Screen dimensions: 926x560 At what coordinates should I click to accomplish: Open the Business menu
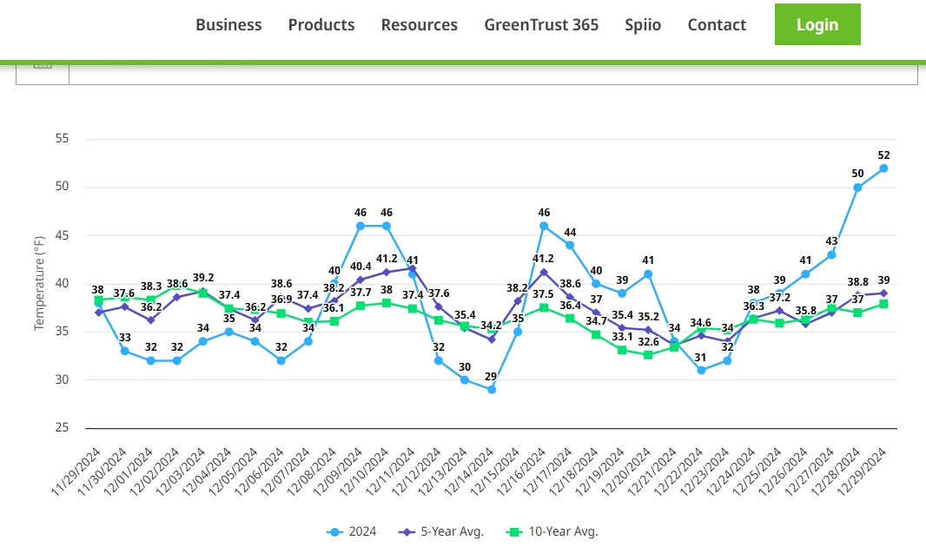(228, 25)
